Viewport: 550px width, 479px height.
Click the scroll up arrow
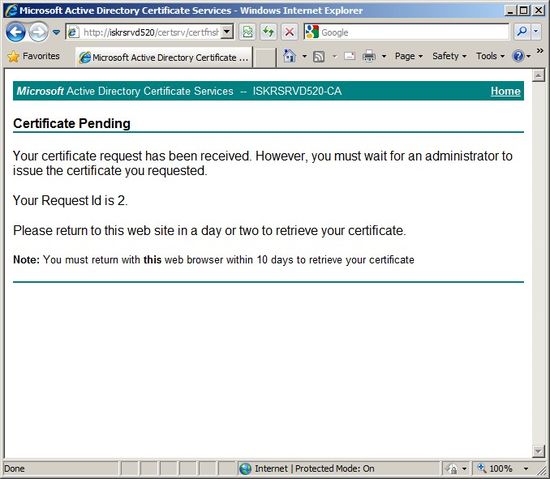pyautogui.click(x=538, y=75)
